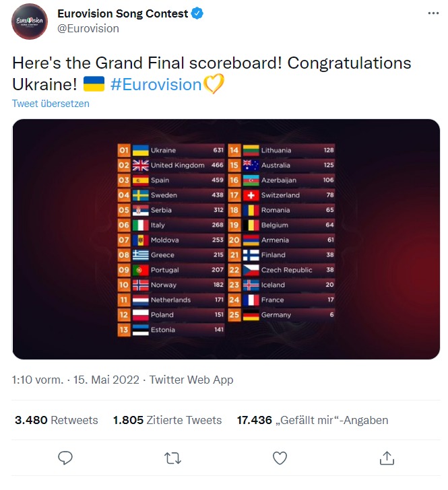Retweet using the arrows icon

pos(172,458)
